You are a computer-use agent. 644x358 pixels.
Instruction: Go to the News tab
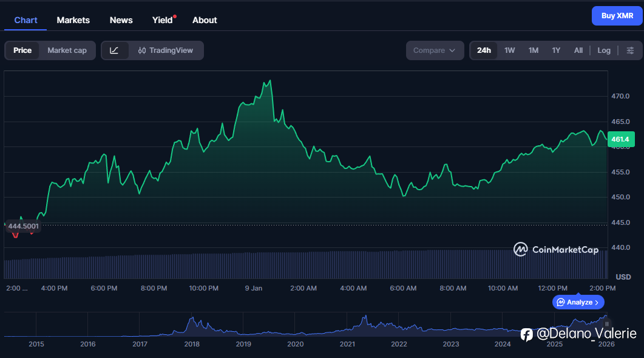(121, 20)
